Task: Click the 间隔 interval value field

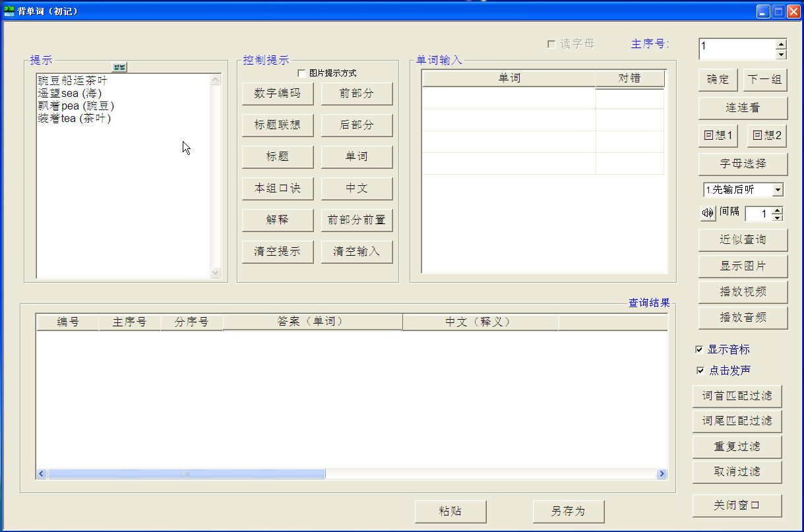Action: [758, 214]
